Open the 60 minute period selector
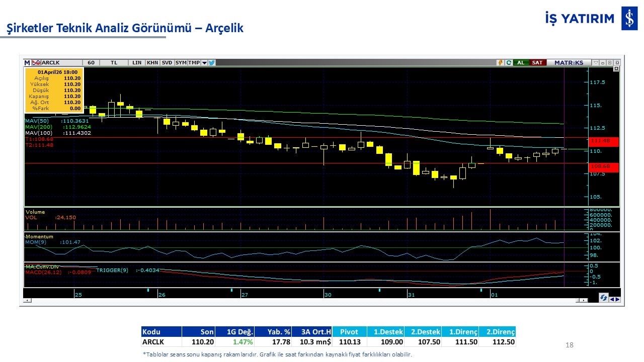This screenshot has height=362, width=644. point(91,63)
